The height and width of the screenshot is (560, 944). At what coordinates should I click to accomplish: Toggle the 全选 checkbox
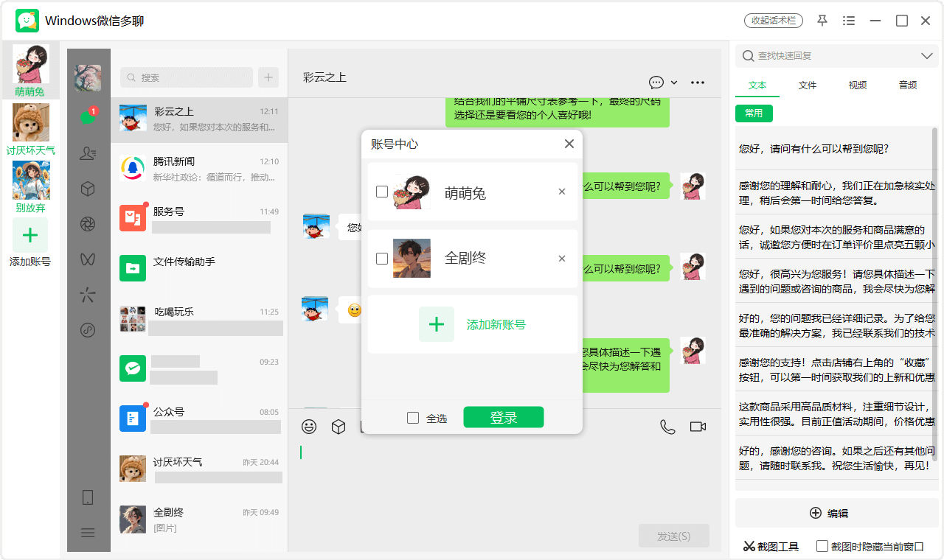(413, 418)
